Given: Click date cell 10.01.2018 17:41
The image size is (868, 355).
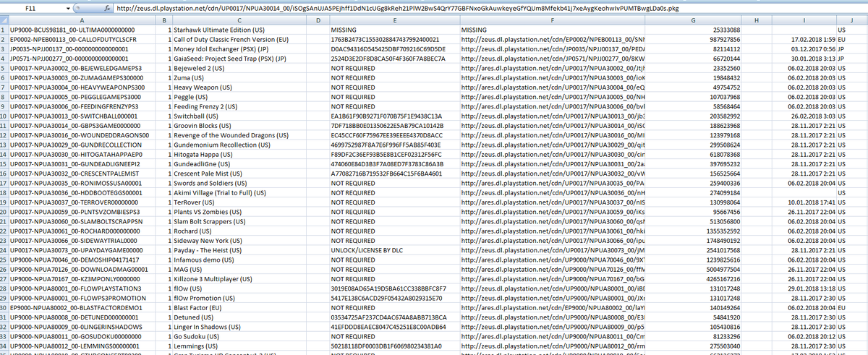Looking at the screenshot, I should (804, 201).
